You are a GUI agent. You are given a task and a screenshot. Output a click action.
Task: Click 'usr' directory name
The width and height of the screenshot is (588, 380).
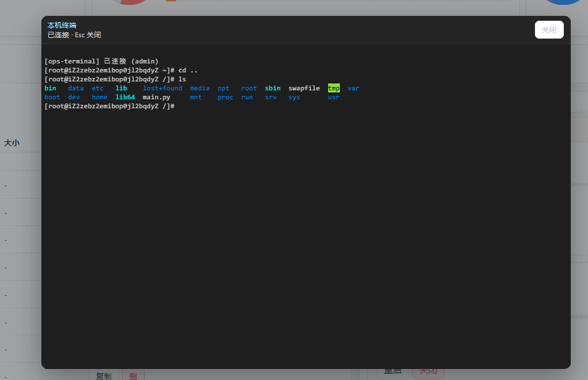(x=334, y=97)
